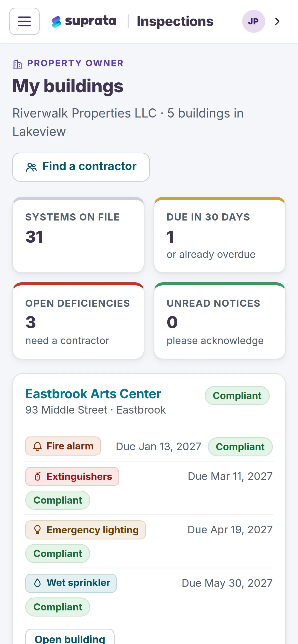This screenshot has height=644, width=298.
Task: Click the My buildings heading
Action: 68,86
